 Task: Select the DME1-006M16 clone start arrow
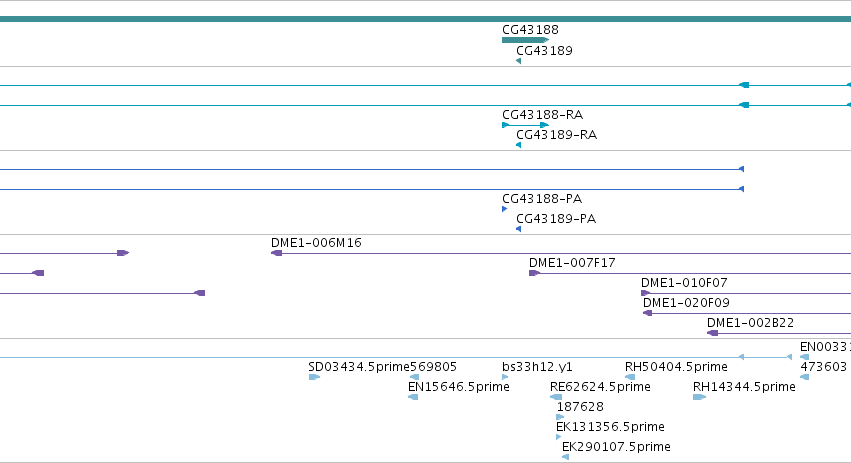click(x=276, y=253)
